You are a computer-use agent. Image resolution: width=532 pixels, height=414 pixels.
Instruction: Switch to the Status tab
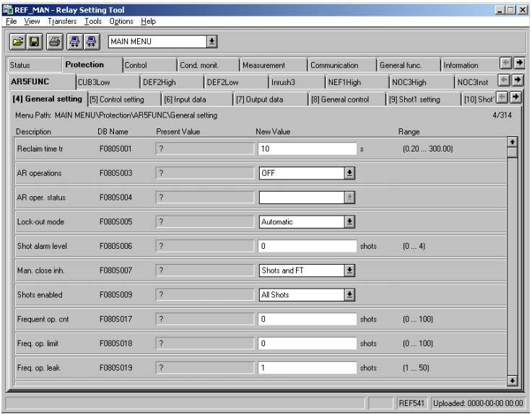(x=34, y=65)
